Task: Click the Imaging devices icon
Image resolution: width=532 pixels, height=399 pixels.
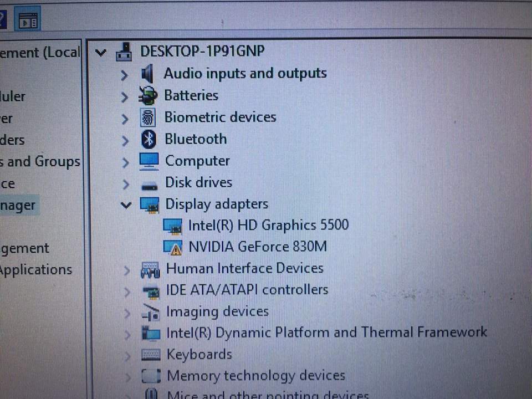Action: point(151,313)
